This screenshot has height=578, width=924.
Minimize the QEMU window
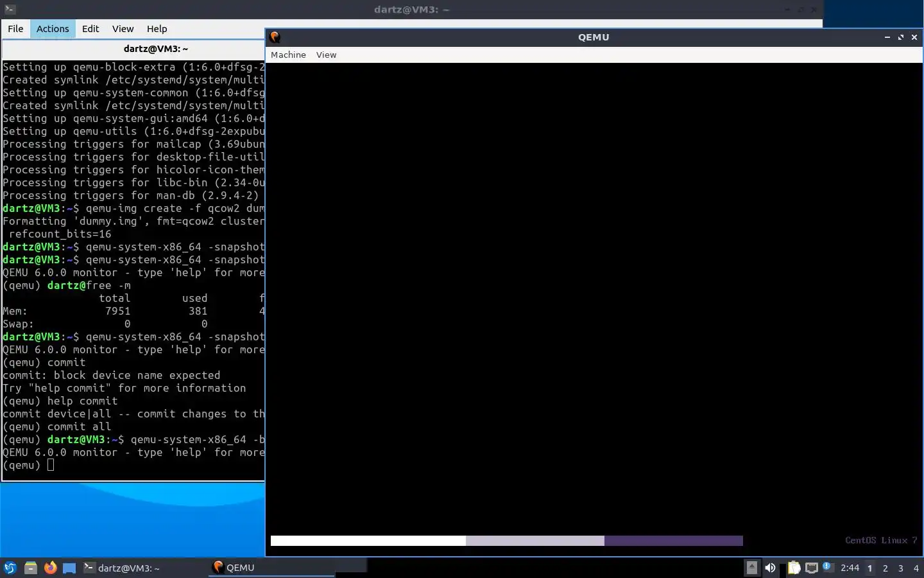(887, 37)
